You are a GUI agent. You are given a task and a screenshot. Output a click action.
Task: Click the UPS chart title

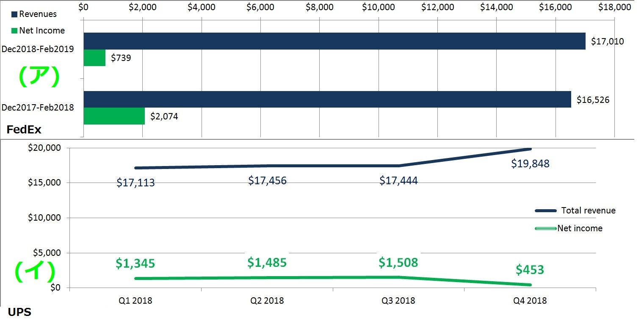coord(19,313)
